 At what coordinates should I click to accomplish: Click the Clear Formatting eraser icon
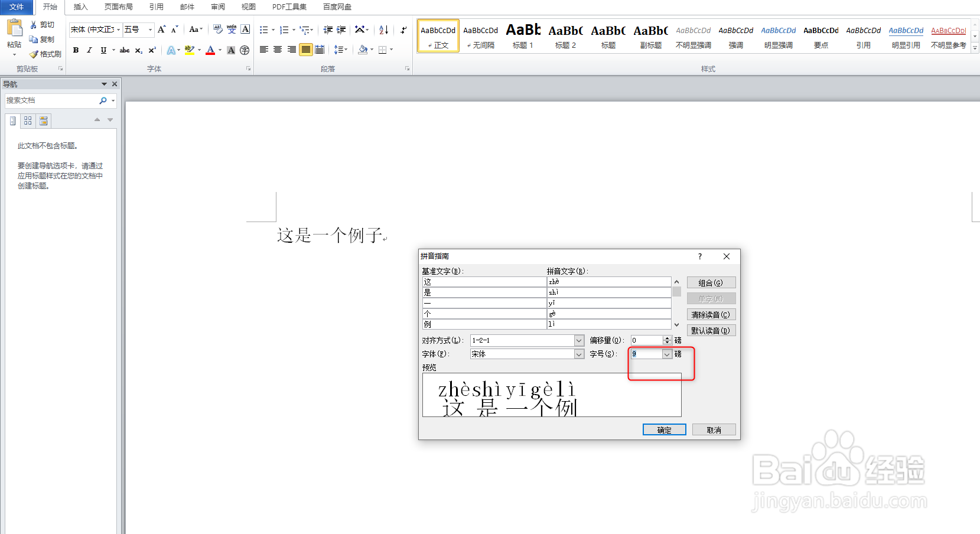[x=218, y=30]
